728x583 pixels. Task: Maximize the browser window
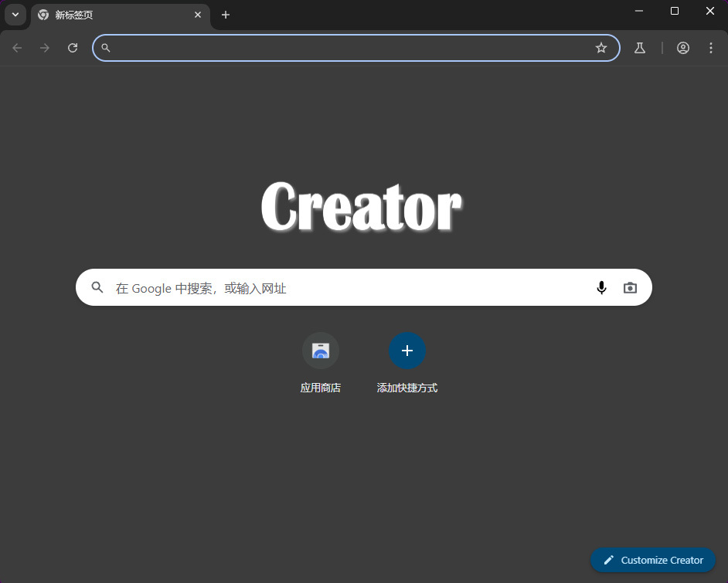point(675,11)
